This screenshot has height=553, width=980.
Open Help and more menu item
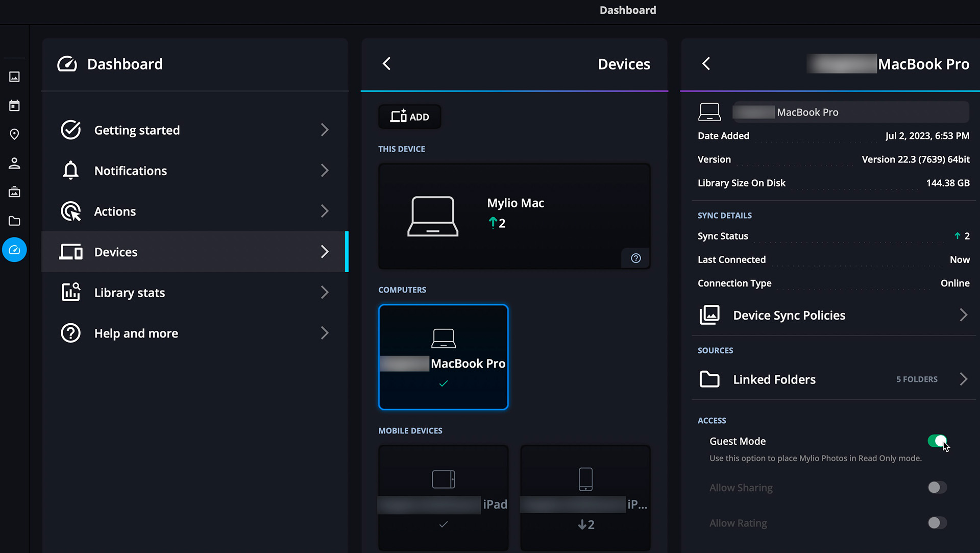pyautogui.click(x=195, y=333)
